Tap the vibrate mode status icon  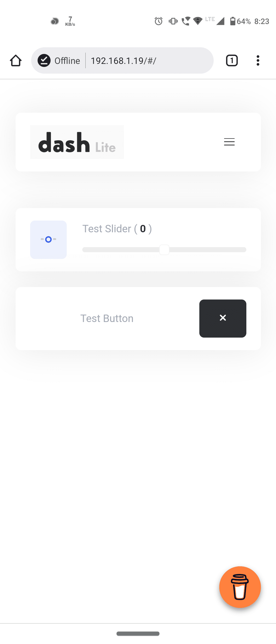[173, 21]
